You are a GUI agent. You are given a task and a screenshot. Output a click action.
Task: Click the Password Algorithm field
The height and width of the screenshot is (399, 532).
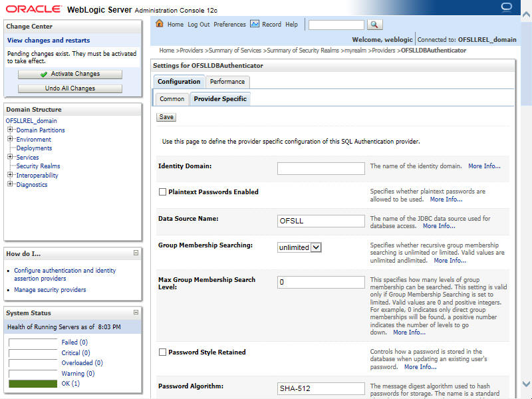click(321, 388)
